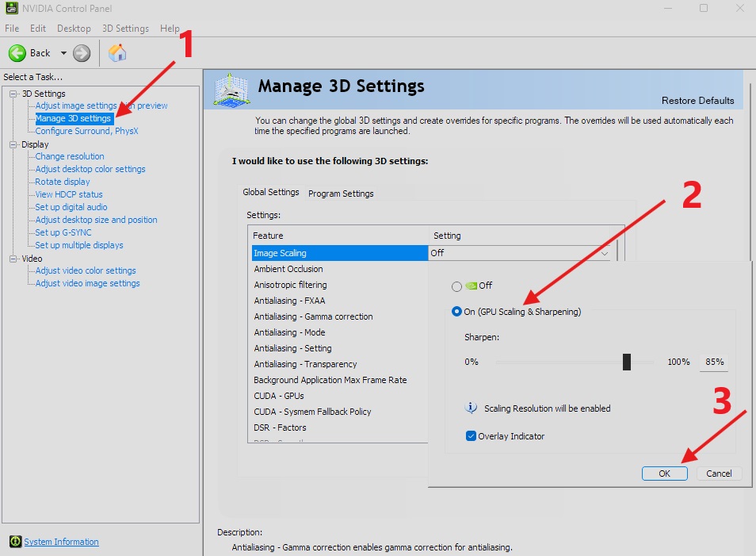Screen dimensions: 756x556
Task: Collapse the 3D Settings tree node
Action: coord(13,94)
